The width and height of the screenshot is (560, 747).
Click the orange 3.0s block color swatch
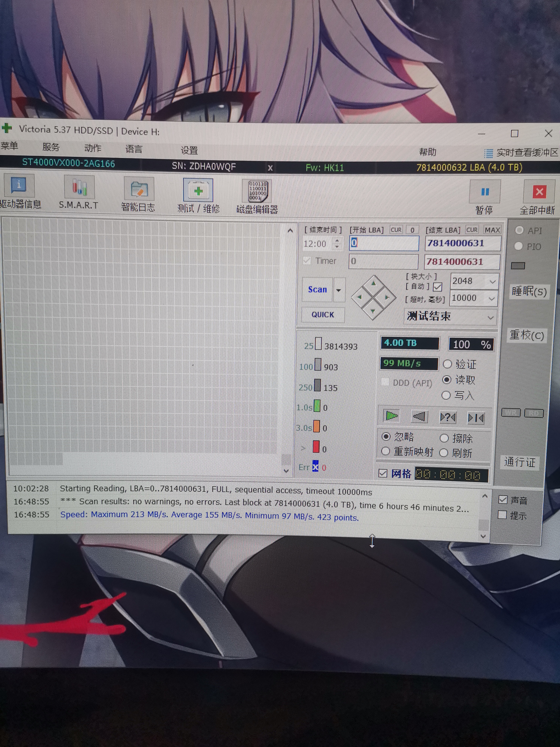click(316, 426)
